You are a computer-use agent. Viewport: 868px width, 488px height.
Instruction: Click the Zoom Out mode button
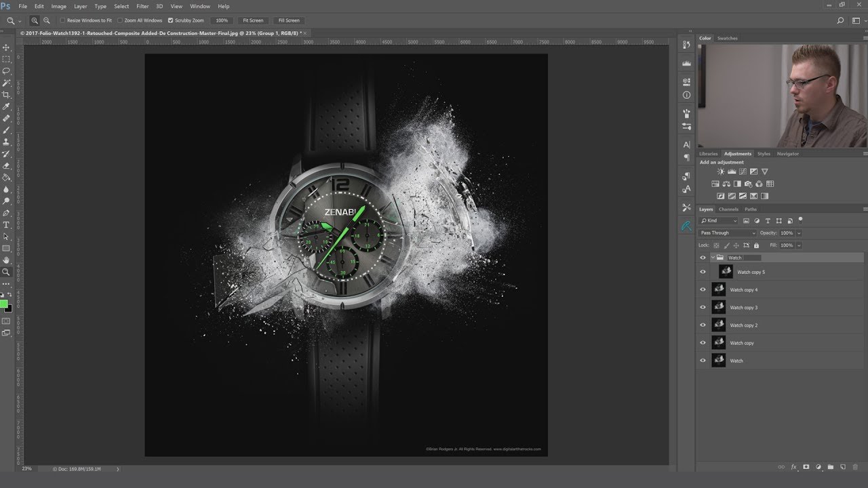tap(46, 20)
